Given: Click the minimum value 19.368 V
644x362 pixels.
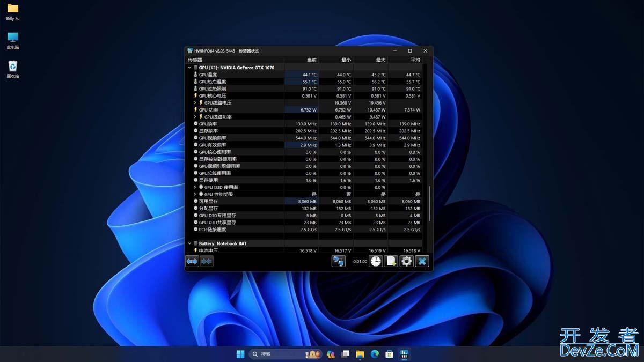Looking at the screenshot, I should [342, 103].
